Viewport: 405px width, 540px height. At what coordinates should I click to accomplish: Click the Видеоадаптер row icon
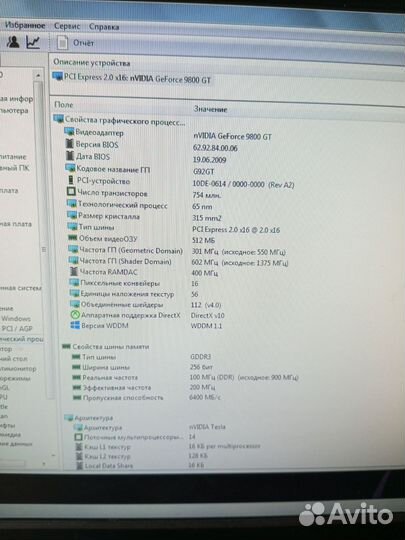(69, 132)
